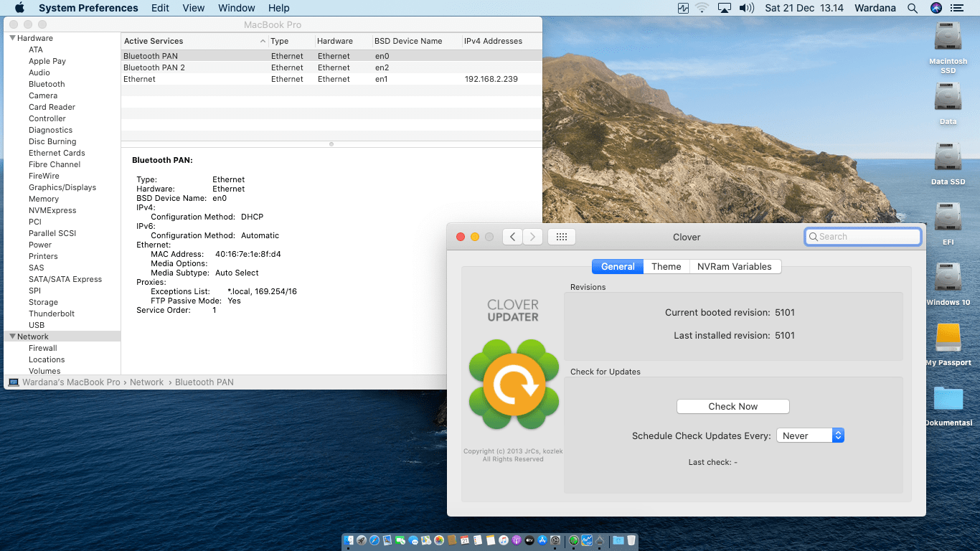Open the View menu
This screenshot has height=551, width=980.
click(x=194, y=8)
